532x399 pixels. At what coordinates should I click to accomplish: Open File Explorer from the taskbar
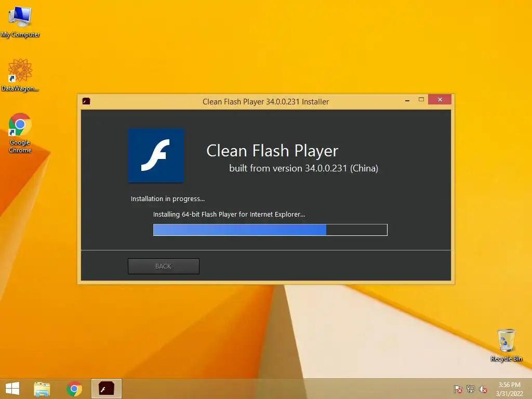42,389
